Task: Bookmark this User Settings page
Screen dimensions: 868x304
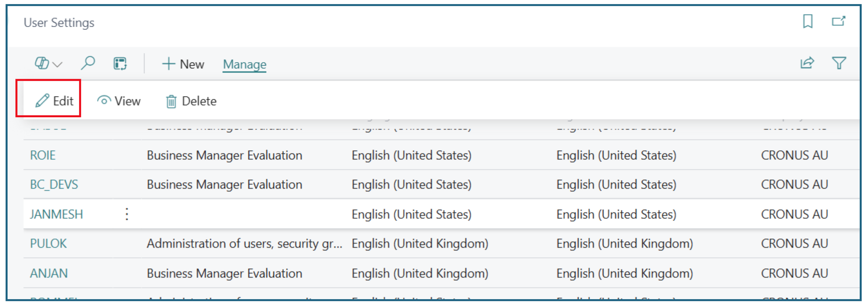Action: 808,22
